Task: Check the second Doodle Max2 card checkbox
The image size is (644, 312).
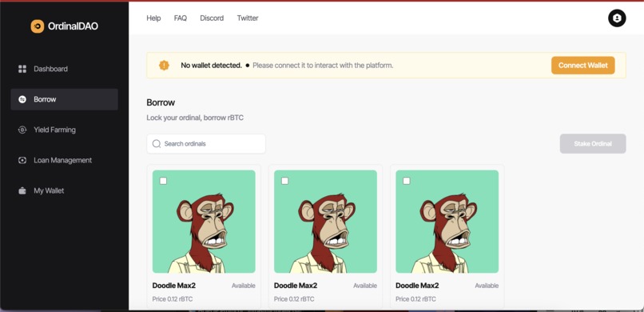Action: tap(284, 181)
